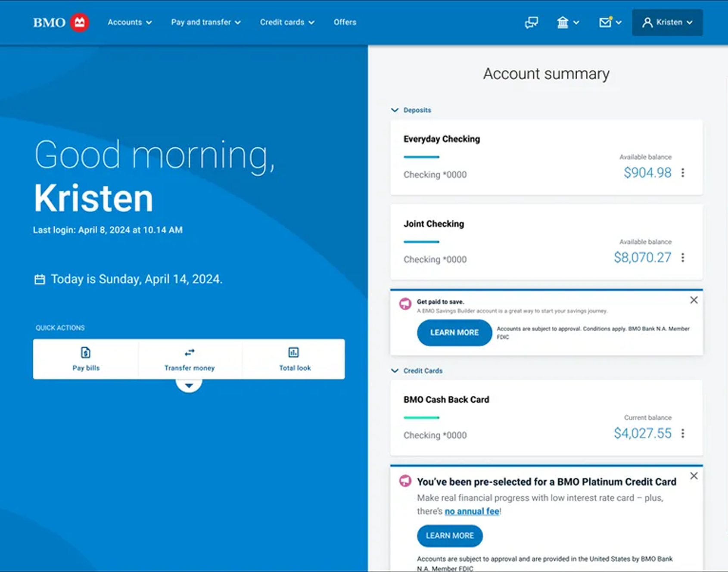728x572 pixels.
Task: Click the Last login April 8 text
Action: coord(108,230)
